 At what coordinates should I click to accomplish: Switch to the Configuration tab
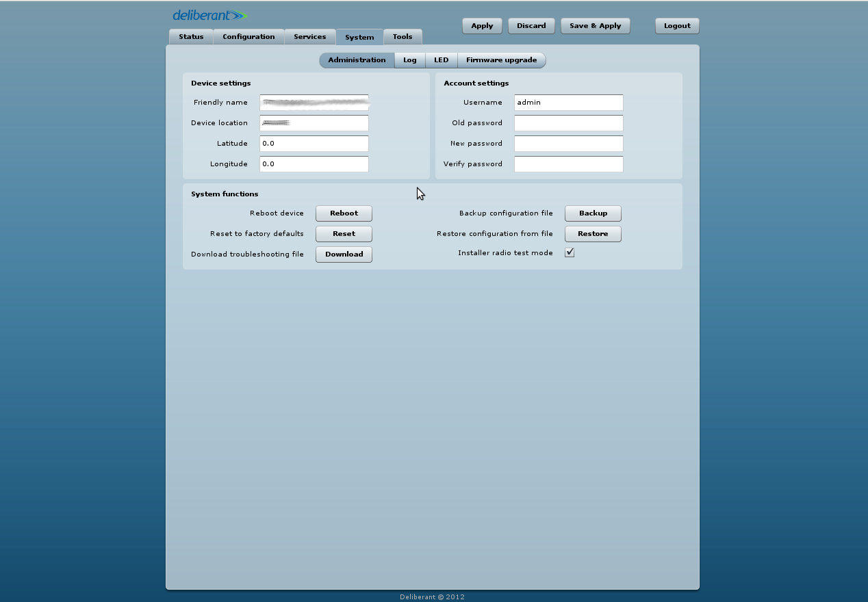coord(248,37)
